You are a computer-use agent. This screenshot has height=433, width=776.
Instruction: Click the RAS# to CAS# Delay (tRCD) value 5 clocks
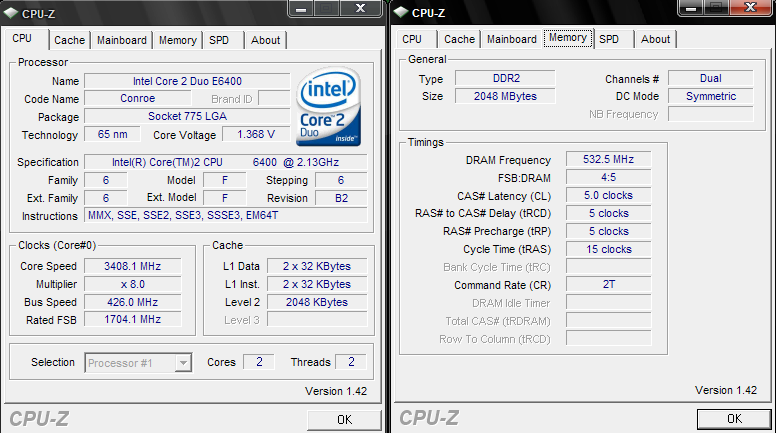click(x=609, y=213)
